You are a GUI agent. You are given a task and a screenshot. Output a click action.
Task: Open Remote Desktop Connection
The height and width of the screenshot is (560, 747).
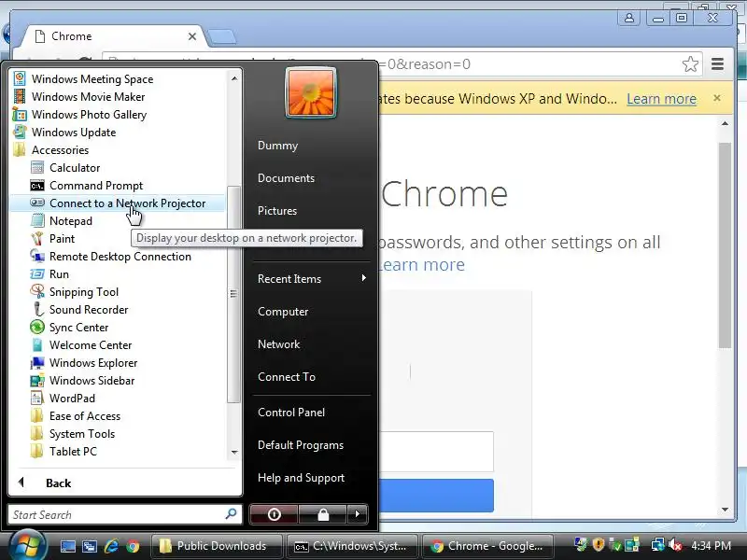(120, 256)
